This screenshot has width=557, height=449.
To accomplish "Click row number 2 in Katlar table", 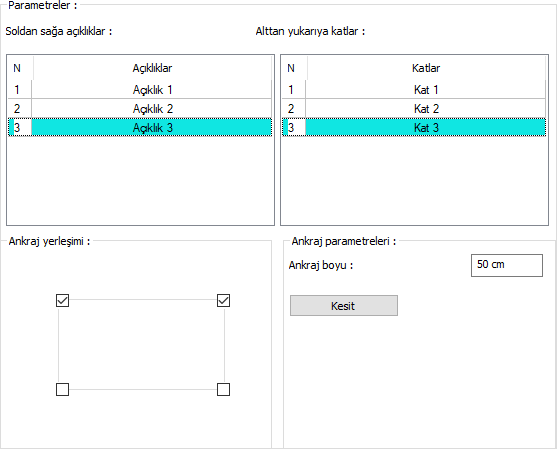I will 291,108.
